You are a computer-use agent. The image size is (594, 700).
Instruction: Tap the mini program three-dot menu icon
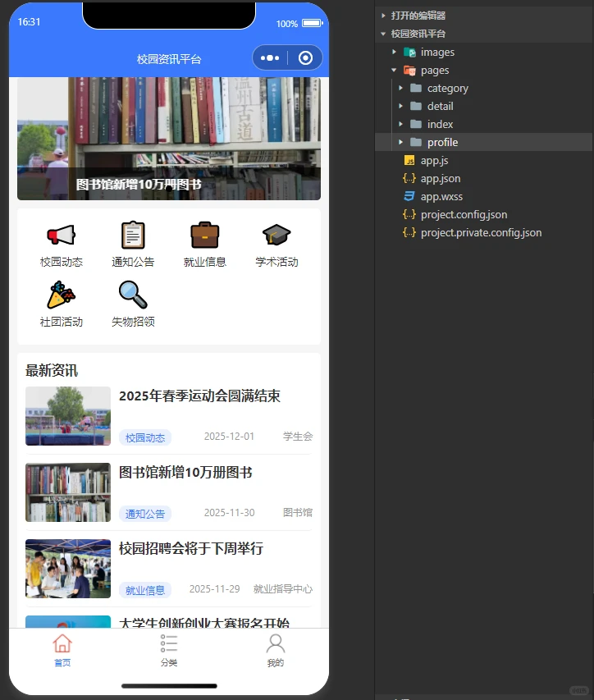[270, 58]
